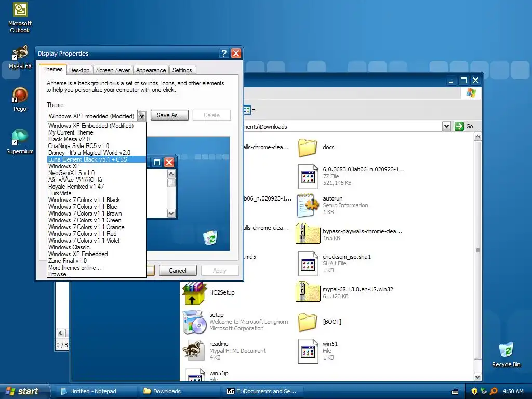Click the left scroll arrow above 0 / 8

click(x=61, y=333)
